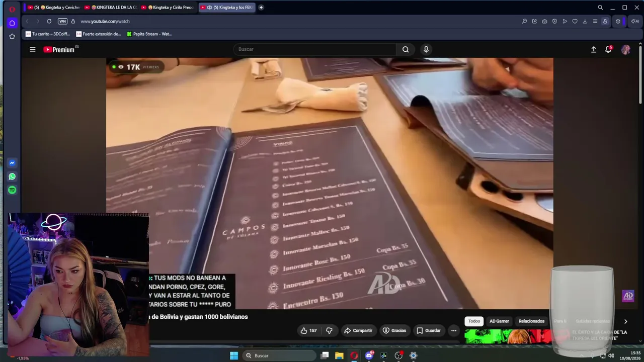Click the Gracias button
This screenshot has height=362, width=644.
(394, 330)
